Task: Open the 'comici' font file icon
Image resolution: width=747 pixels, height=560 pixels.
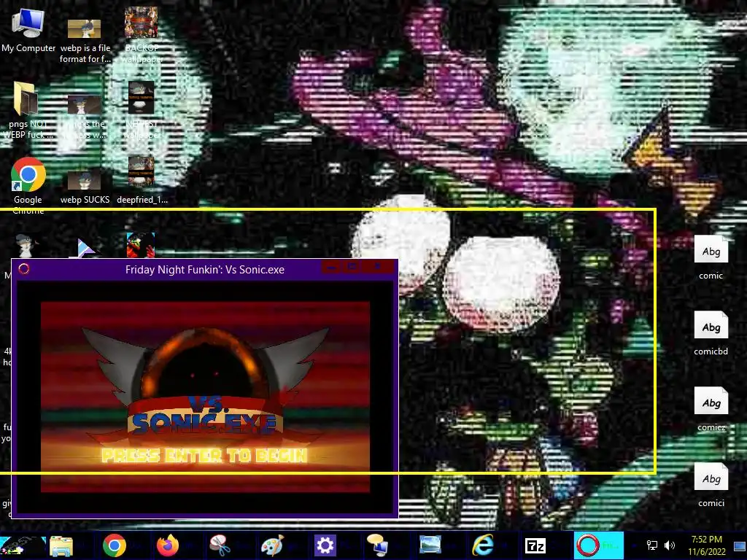Action: 711,485
